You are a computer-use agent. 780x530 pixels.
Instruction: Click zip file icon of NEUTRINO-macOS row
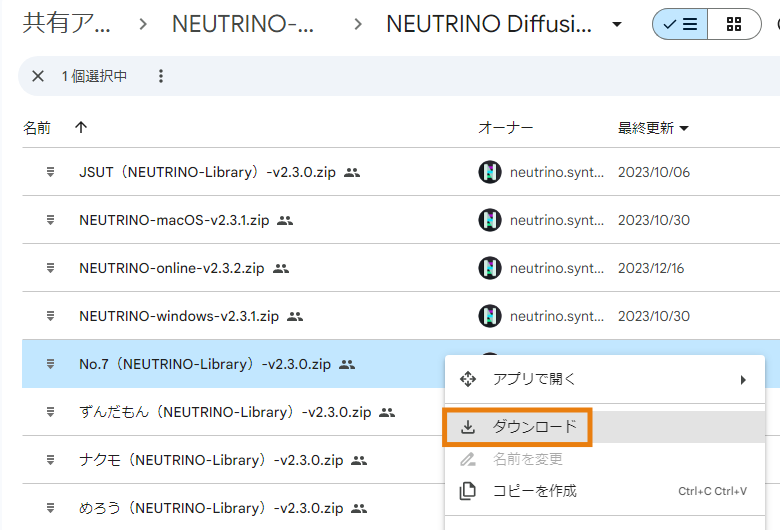tap(50, 220)
